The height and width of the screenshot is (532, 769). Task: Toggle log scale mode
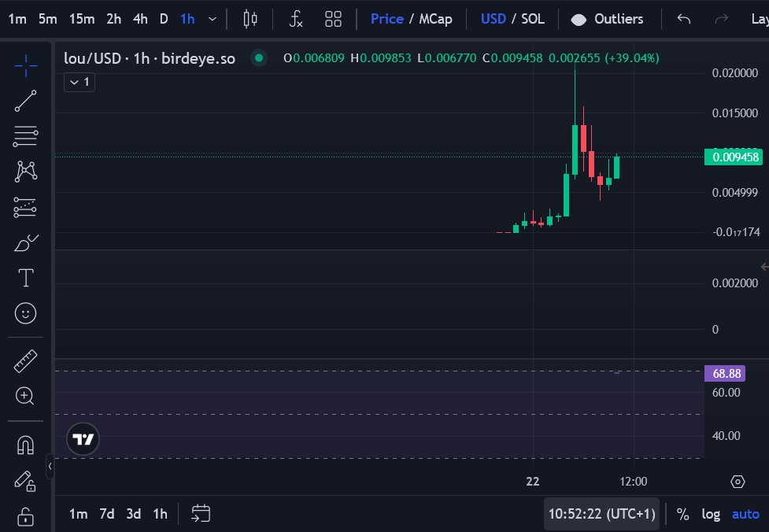coord(711,514)
